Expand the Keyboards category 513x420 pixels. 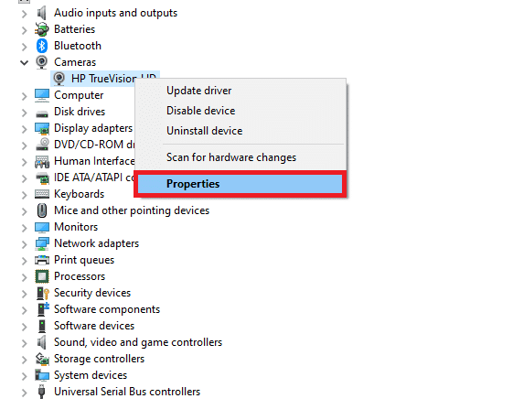[x=24, y=195]
